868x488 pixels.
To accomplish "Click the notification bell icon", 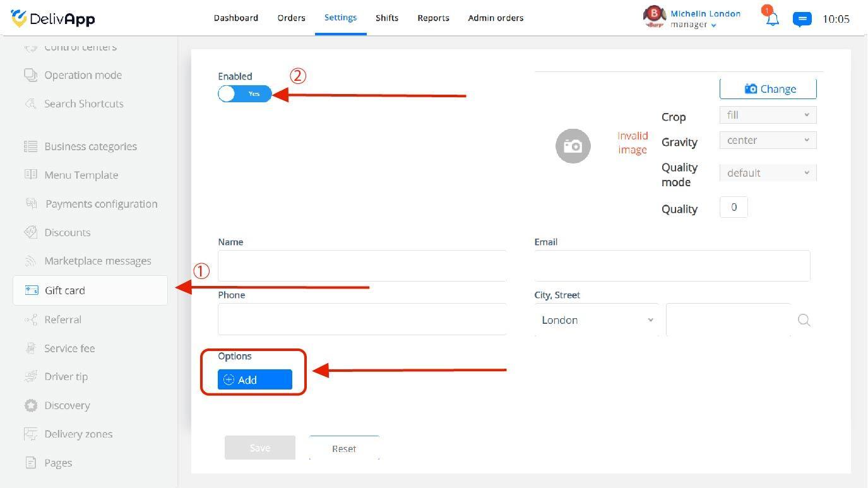I will pyautogui.click(x=772, y=19).
